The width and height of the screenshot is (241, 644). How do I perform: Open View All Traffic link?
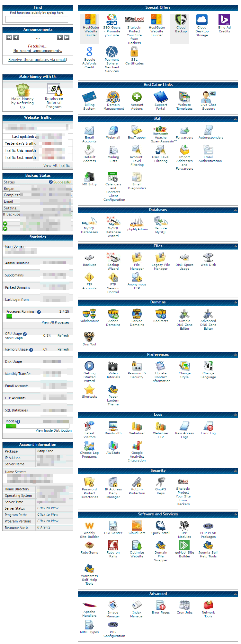[57, 165]
